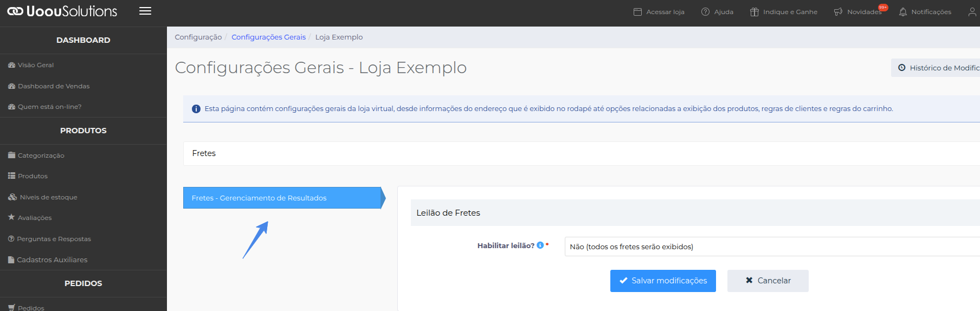The width and height of the screenshot is (980, 311).
Task: Click the megaphone Novidades icon
Action: point(838,12)
